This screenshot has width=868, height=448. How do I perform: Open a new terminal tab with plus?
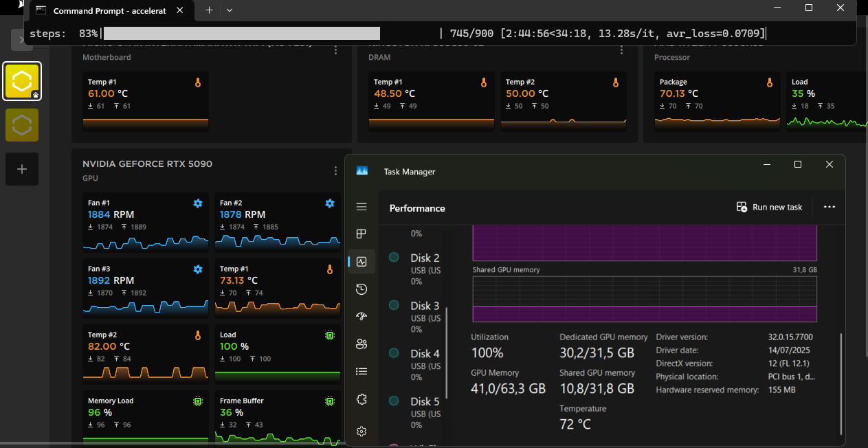[x=209, y=10]
